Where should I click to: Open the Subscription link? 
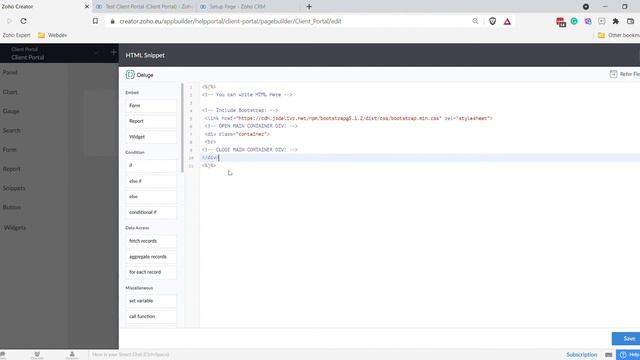[581, 355]
